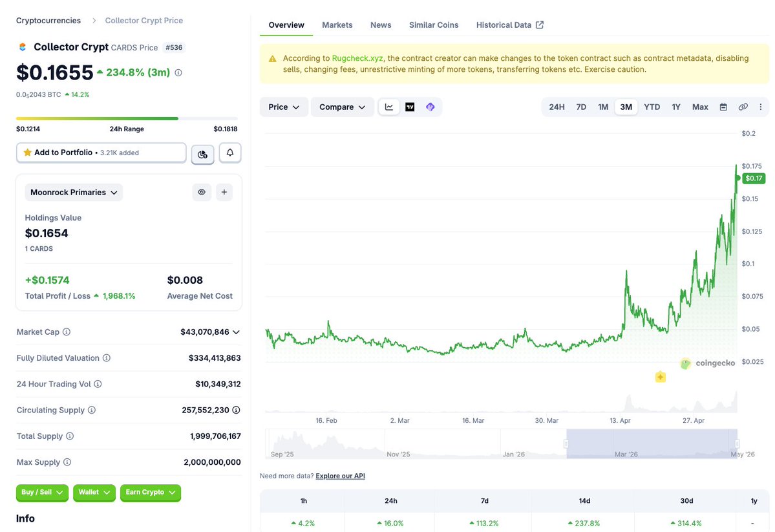Click Add to Portfolio button
The height and width of the screenshot is (532, 775).
tap(101, 153)
